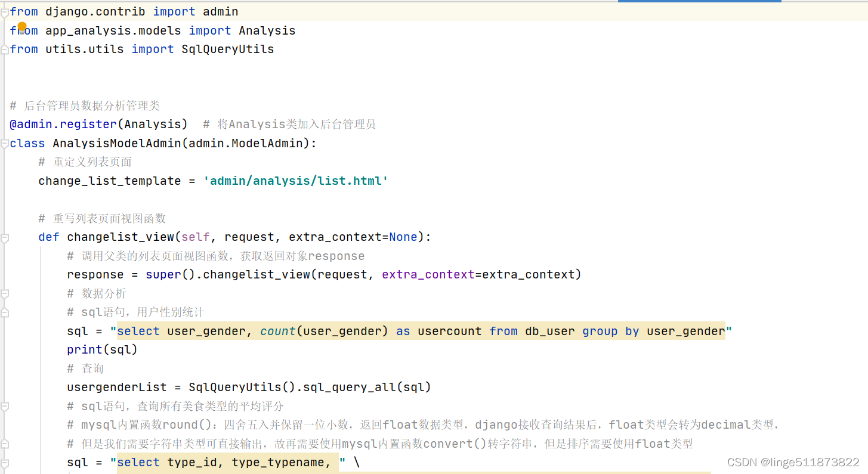Collapse the import block fold marker at 'from django.contrib'
This screenshot has width=868, height=474.
point(5,13)
